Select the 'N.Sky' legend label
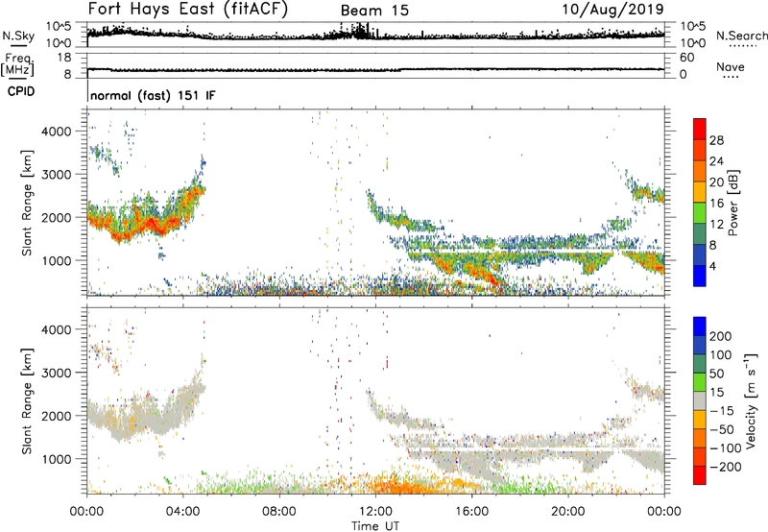Image resolution: width=768 pixels, height=532 pixels. (x=18, y=36)
